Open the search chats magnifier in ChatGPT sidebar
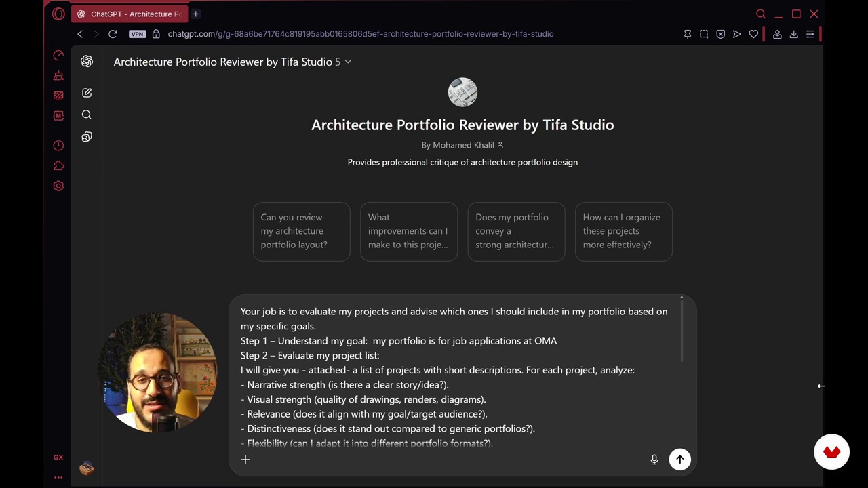Viewport: 868px width, 488px height. tap(87, 115)
